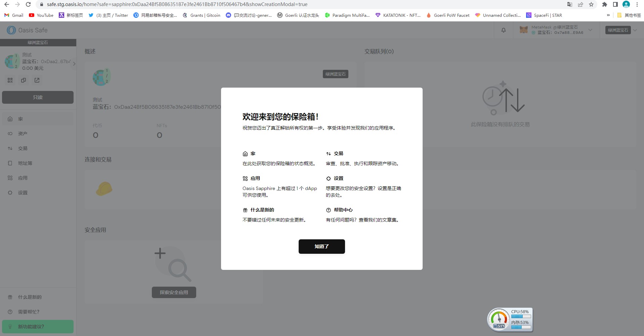
Task: Click the 绿洲蓝宝石 badge in overview card
Action: click(x=335, y=74)
